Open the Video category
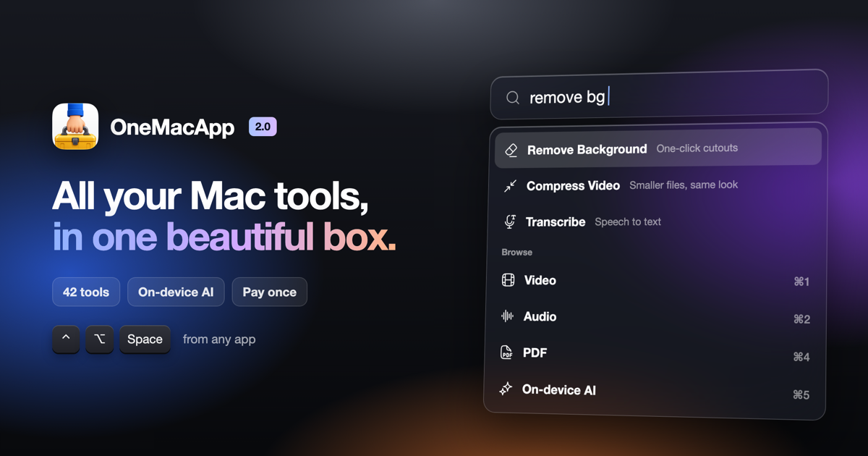This screenshot has width=868, height=456. pyautogui.click(x=657, y=281)
